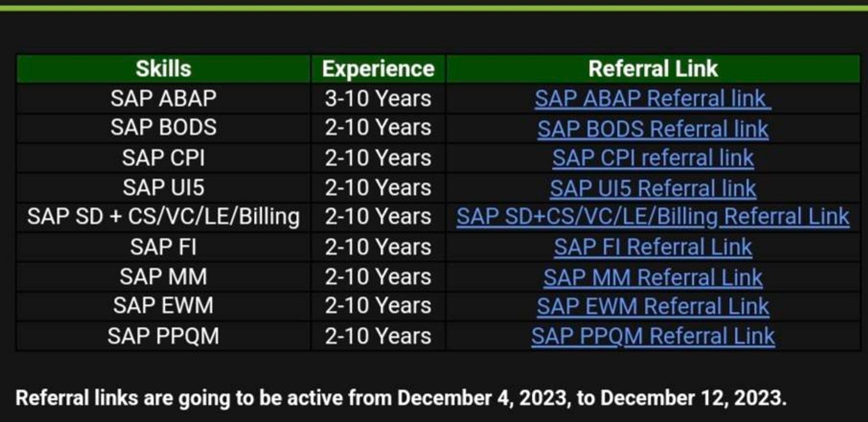Select the SAP UI5 skill cell

tap(163, 187)
